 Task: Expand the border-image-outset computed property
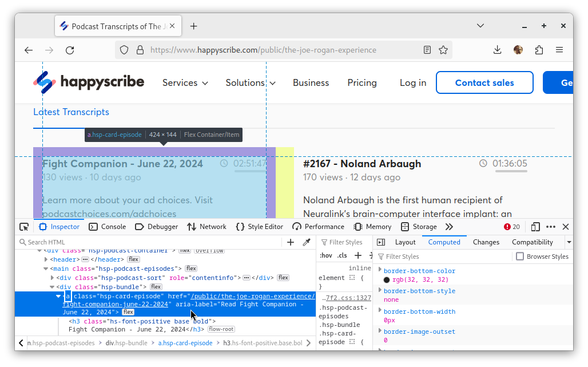click(380, 330)
